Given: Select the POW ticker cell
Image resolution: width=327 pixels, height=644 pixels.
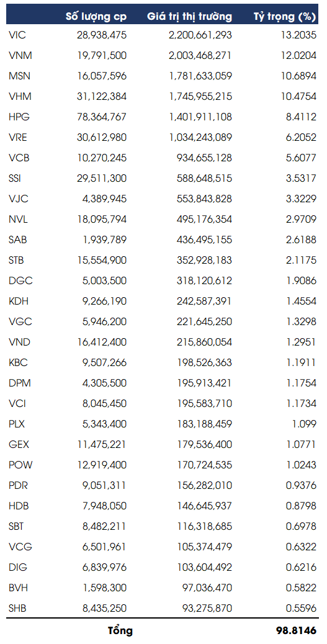Looking at the screenshot, I should (x=20, y=465).
